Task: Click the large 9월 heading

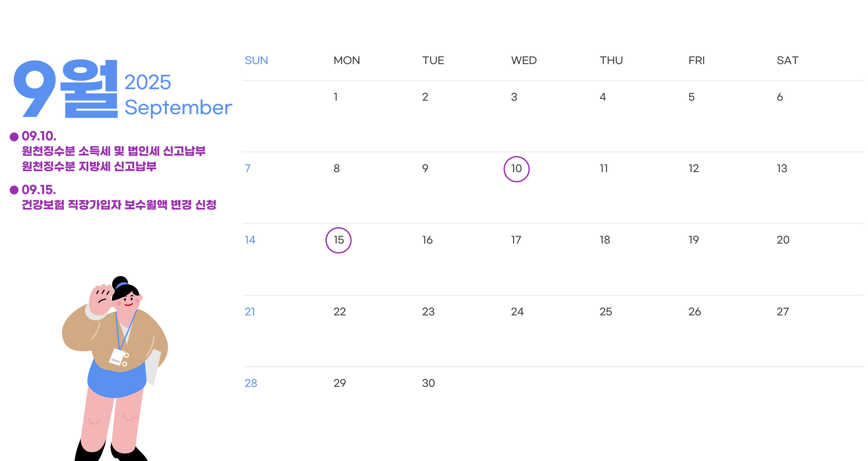Action: point(66,89)
